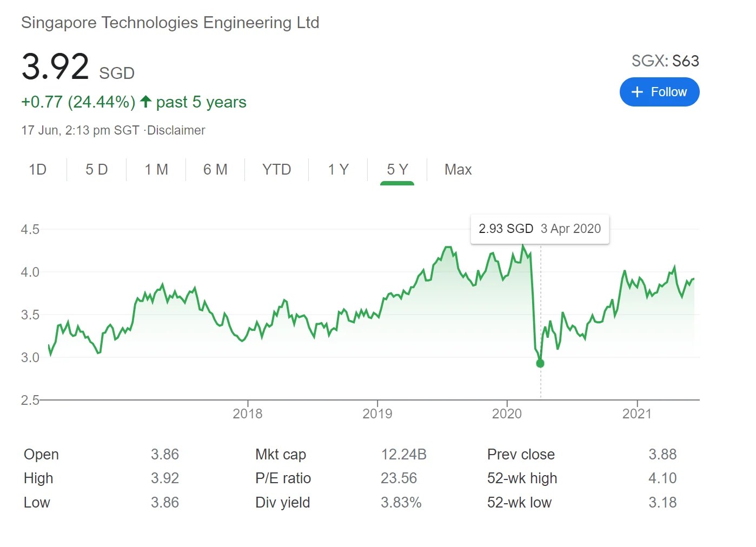
Task: Click the 3 Apr 2020 tooltip date
Action: [571, 229]
